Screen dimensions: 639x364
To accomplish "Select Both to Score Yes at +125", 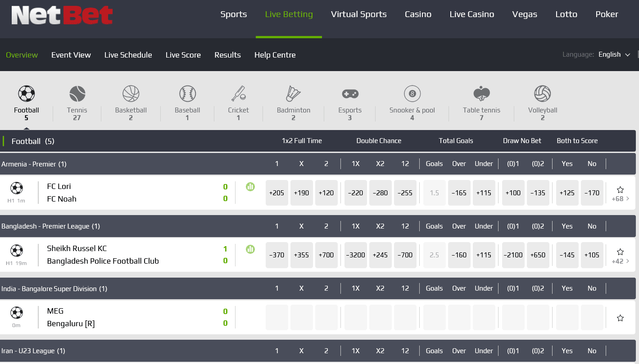I will (x=567, y=193).
